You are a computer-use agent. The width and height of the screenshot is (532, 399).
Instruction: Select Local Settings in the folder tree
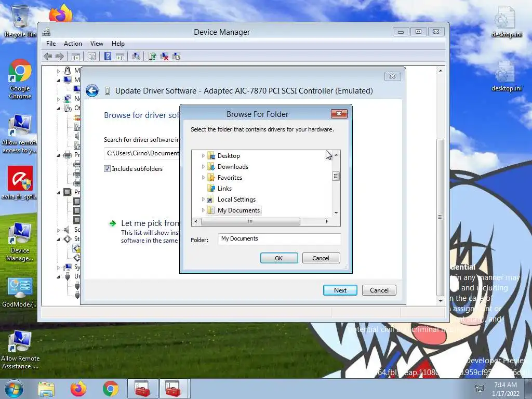(236, 199)
